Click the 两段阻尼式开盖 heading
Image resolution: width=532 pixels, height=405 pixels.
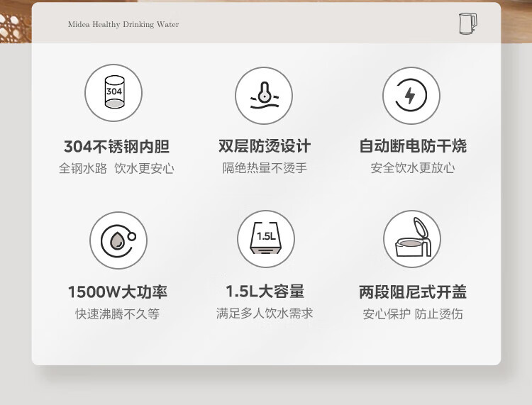412,292
